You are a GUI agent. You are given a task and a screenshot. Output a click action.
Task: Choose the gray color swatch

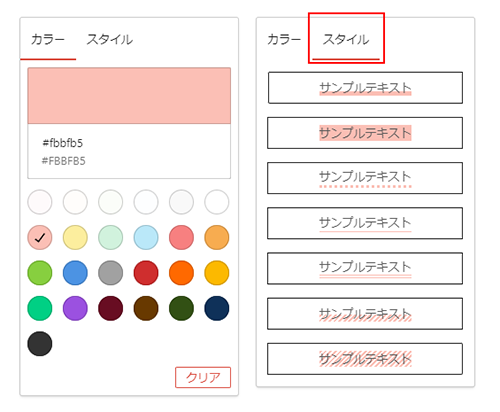pos(110,273)
